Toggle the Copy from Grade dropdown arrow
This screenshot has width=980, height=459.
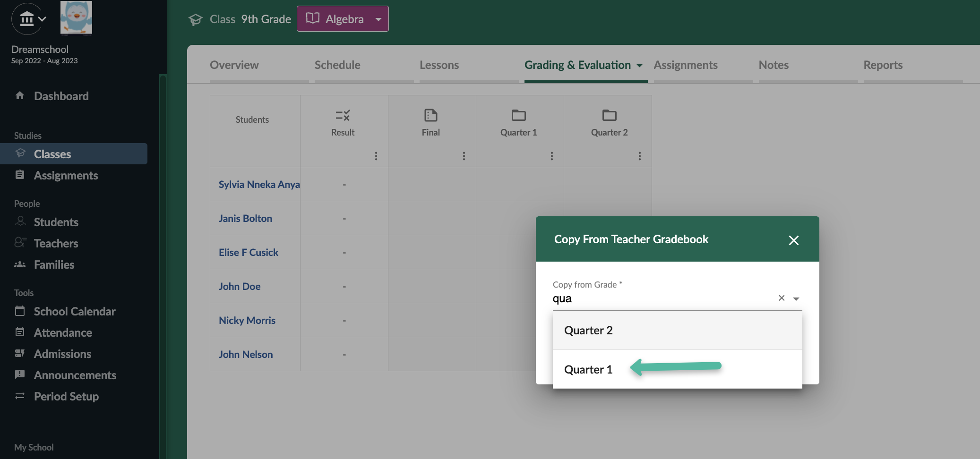(796, 298)
